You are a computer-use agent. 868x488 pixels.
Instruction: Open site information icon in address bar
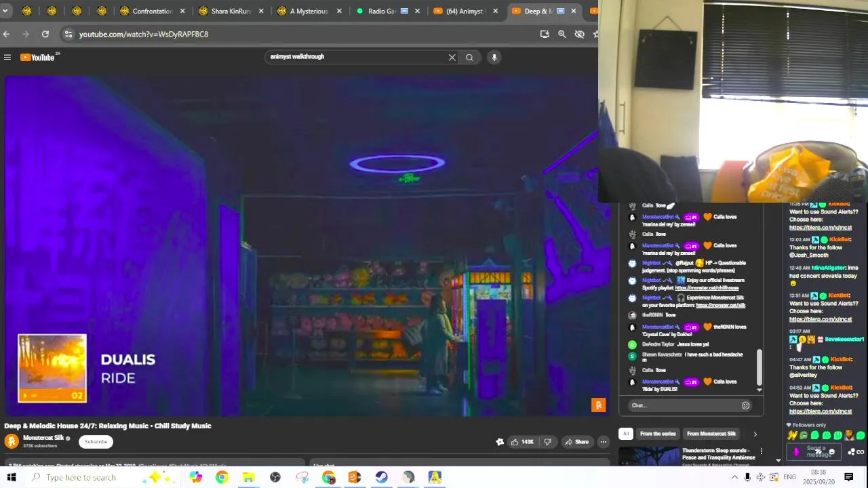point(68,34)
